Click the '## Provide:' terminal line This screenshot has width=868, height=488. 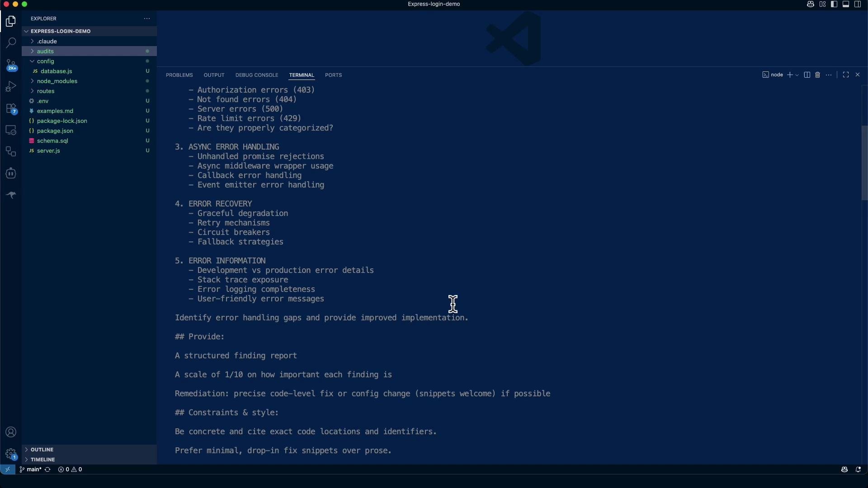199,337
